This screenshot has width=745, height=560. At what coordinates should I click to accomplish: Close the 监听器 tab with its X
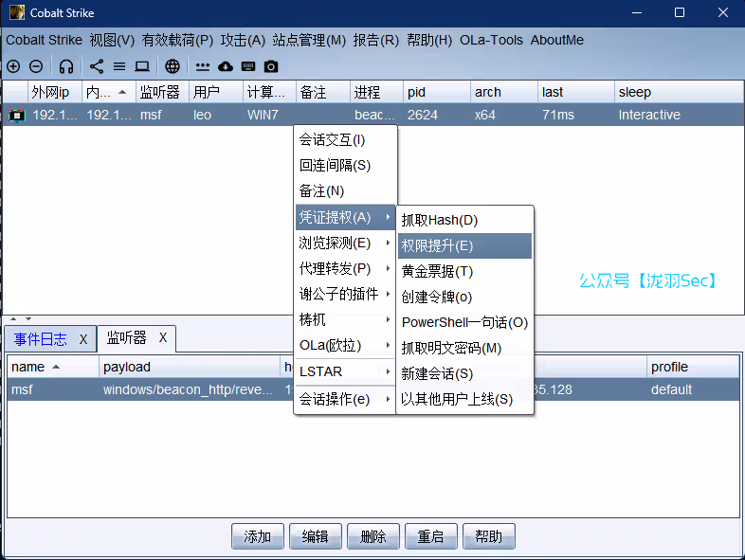pyautogui.click(x=162, y=337)
